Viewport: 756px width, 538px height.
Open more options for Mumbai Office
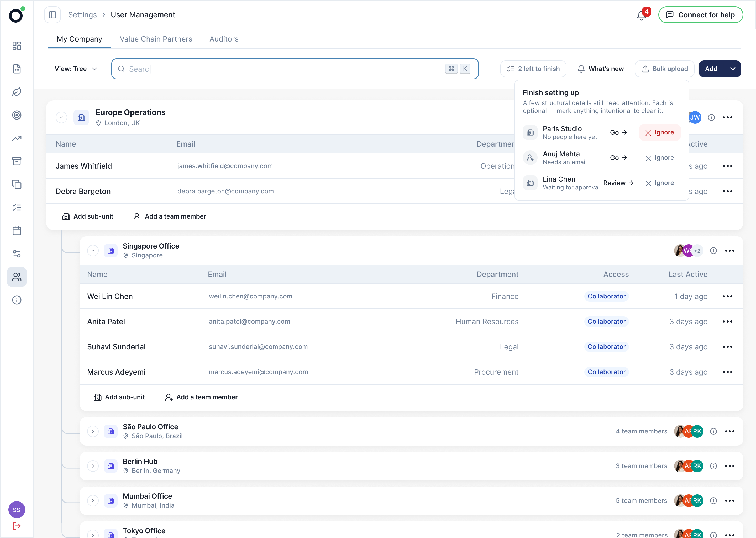(729, 501)
